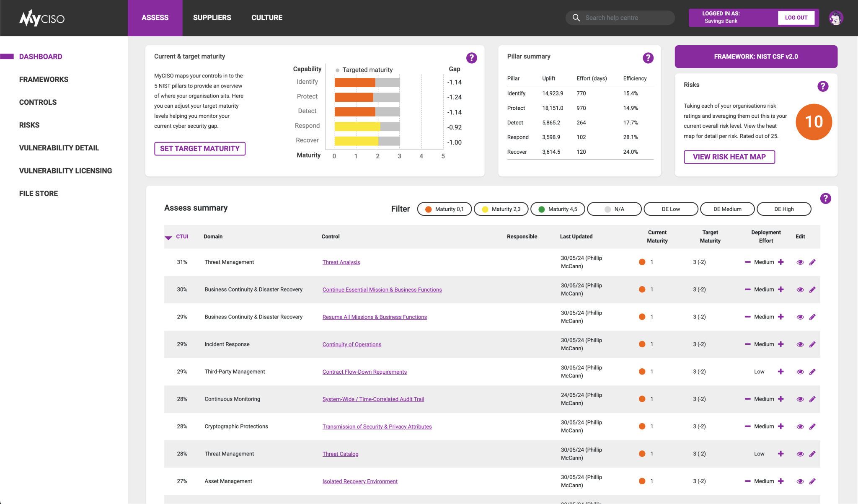Viewport: 858px width, 504px height.
Task: View Contract Flow-Down Requirements eye icon
Action: 800,372
